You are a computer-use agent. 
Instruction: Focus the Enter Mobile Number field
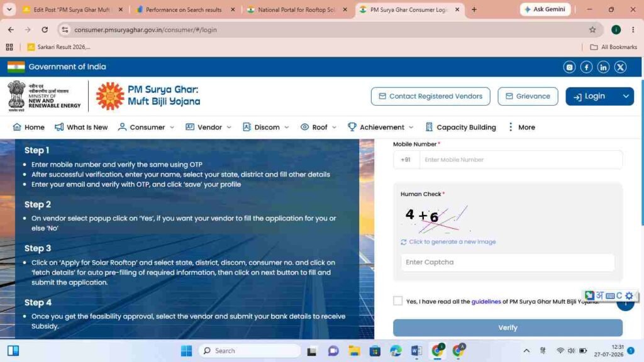pos(520,160)
